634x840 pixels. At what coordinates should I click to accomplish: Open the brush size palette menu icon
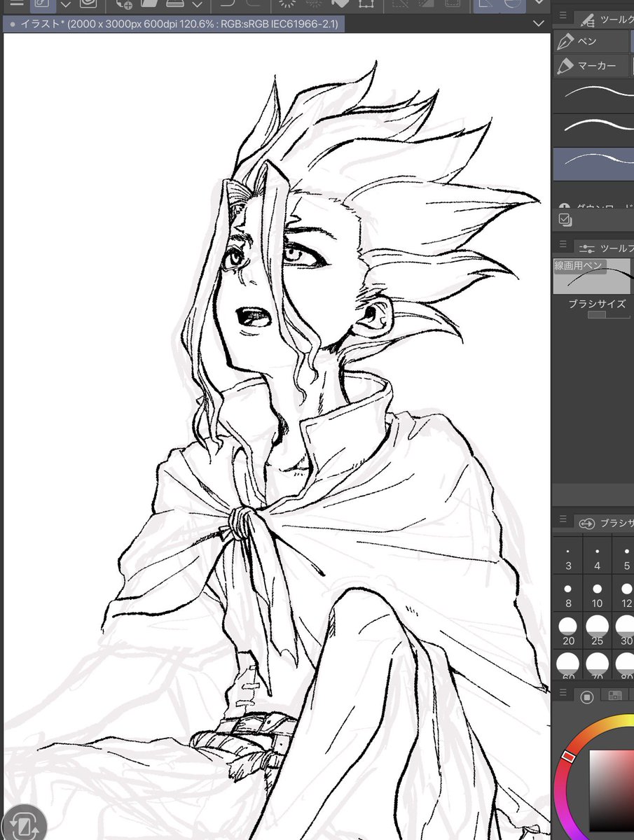tap(563, 519)
